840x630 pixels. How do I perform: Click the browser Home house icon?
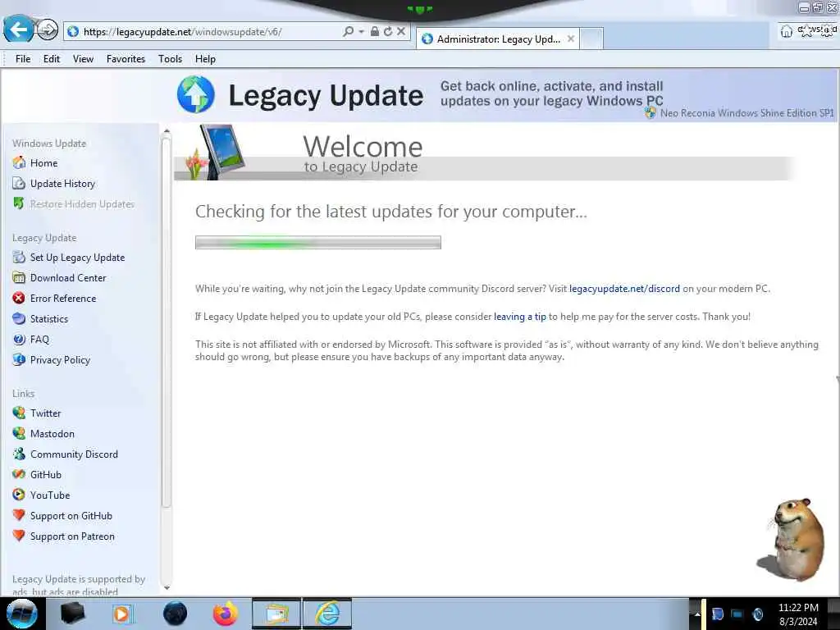click(x=787, y=32)
